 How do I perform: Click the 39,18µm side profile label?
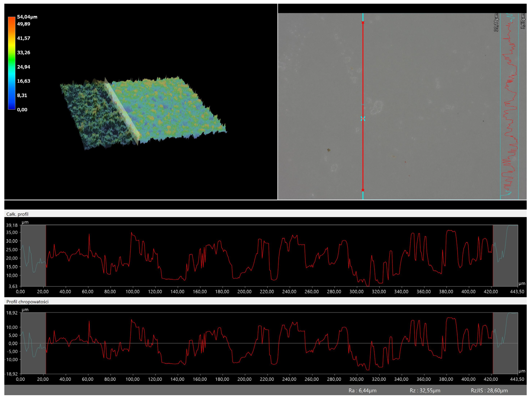pos(496,22)
